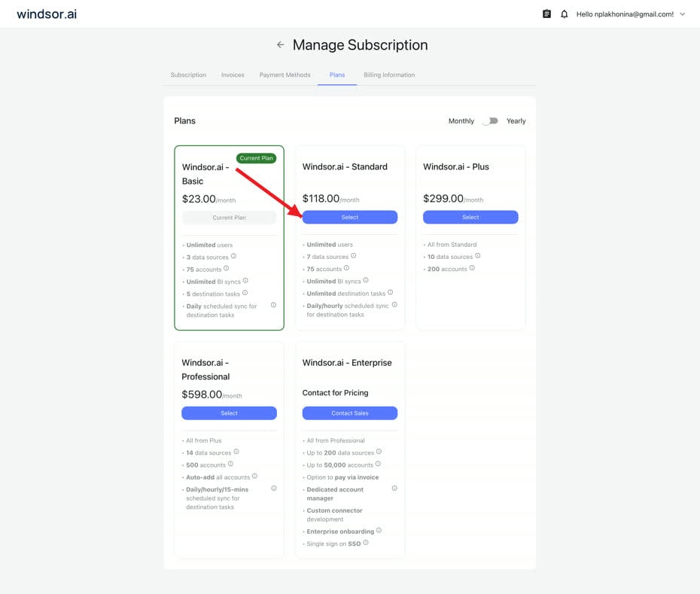Click the $598.00/month price
Screen dimensions: 700x594
click(x=212, y=394)
